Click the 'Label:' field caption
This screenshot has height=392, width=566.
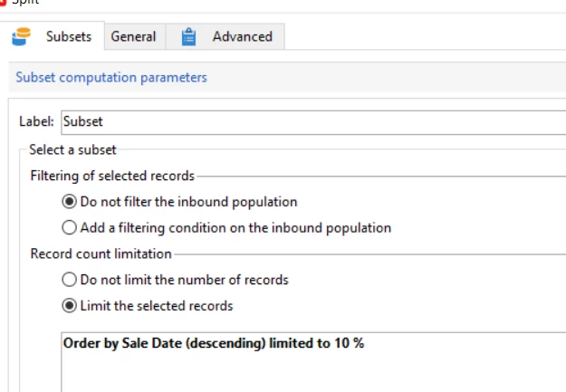pyautogui.click(x=37, y=121)
